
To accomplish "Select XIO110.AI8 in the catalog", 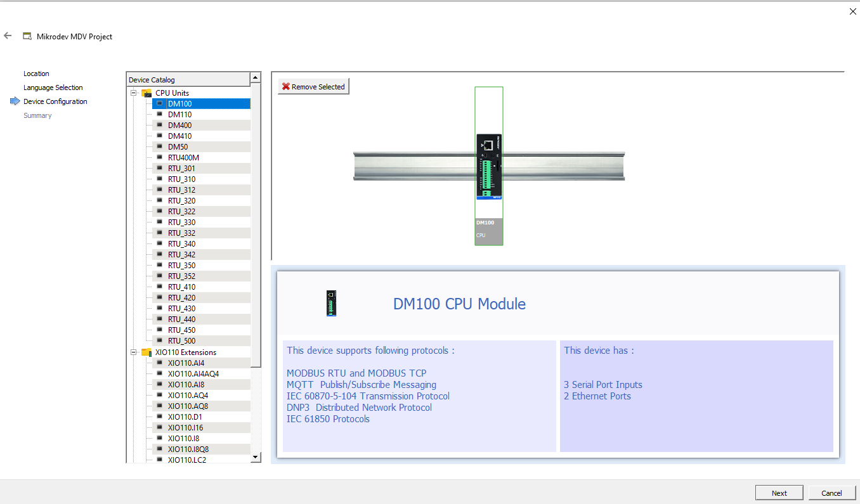I will [x=201, y=384].
